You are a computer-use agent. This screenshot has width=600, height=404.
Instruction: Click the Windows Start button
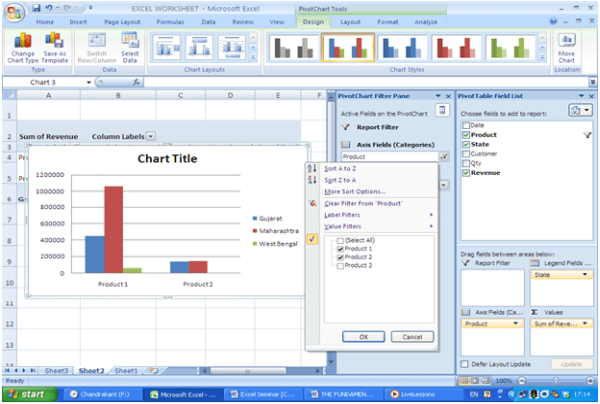tap(26, 394)
